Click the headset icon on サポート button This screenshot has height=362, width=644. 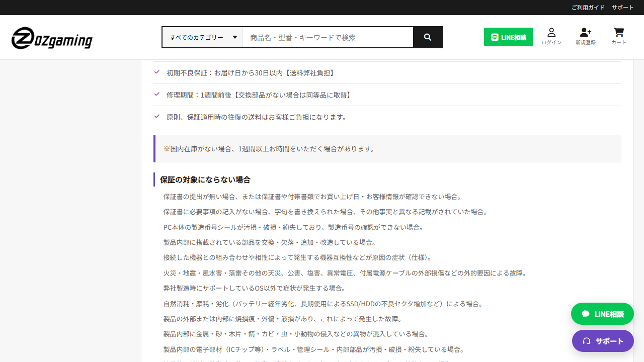point(586,341)
